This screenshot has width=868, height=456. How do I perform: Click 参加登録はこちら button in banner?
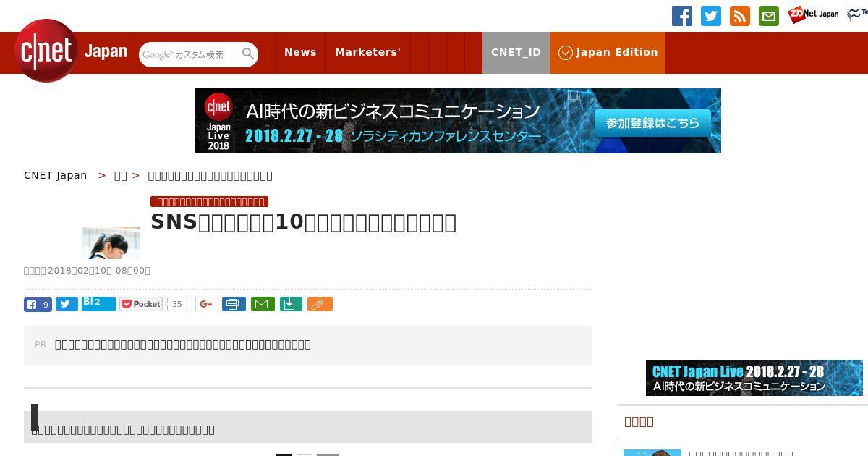click(653, 123)
